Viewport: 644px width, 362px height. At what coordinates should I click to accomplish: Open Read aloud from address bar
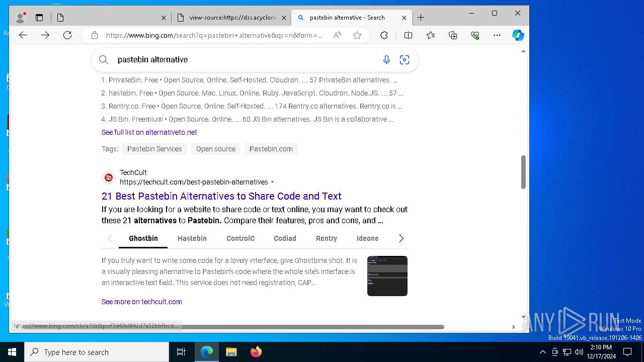point(337,35)
